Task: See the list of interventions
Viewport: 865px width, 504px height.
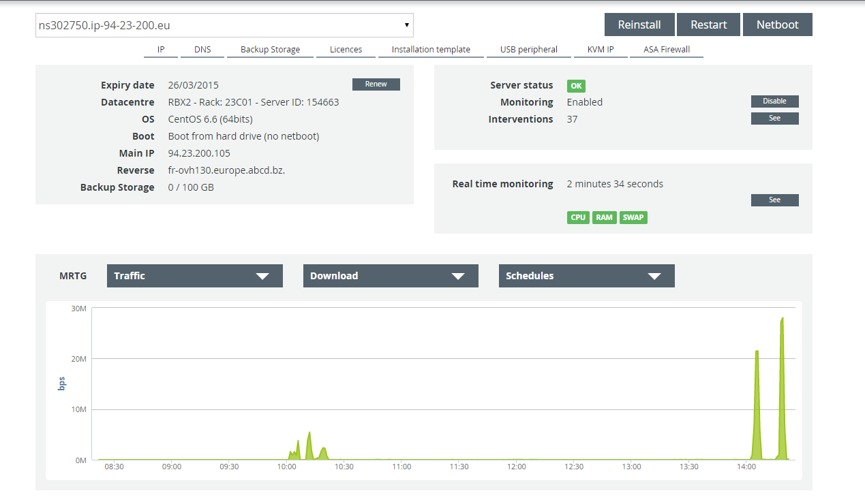Action: (774, 119)
